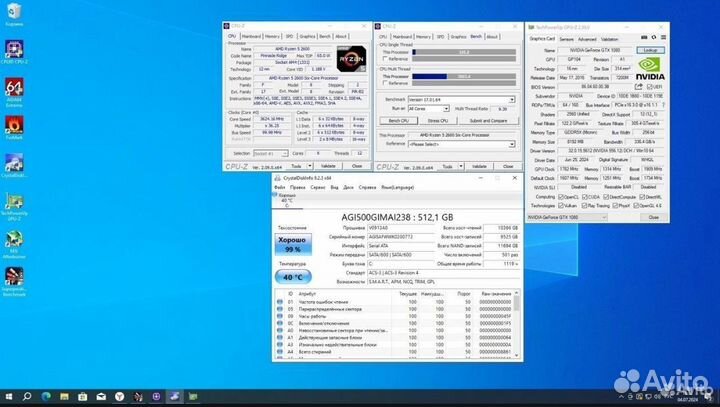Click CrystalDiskInfo list scroll up arrow
Viewport: 720px width, 407px height.
coord(517,293)
